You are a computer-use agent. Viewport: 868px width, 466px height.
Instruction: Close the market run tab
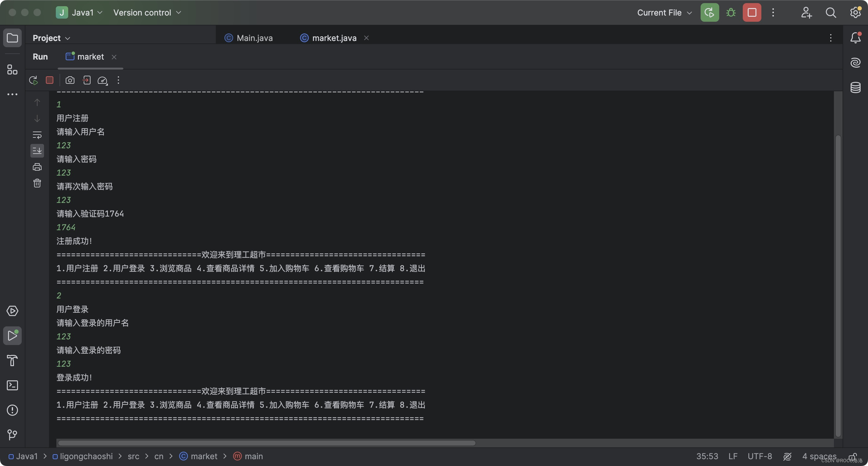(x=114, y=57)
